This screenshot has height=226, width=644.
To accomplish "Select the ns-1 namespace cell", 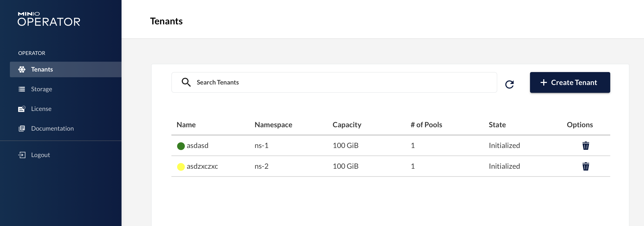I will [x=261, y=146].
